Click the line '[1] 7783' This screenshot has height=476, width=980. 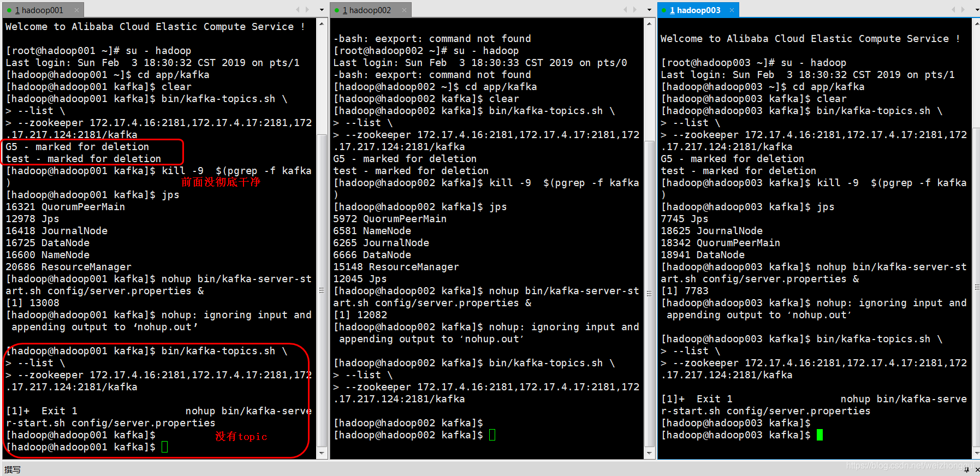click(x=685, y=291)
